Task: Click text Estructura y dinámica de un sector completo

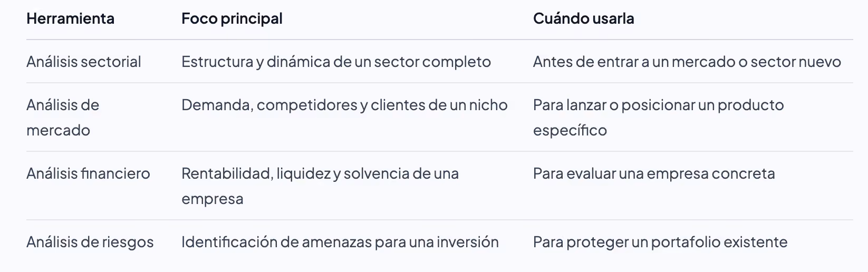Action: 336,62
